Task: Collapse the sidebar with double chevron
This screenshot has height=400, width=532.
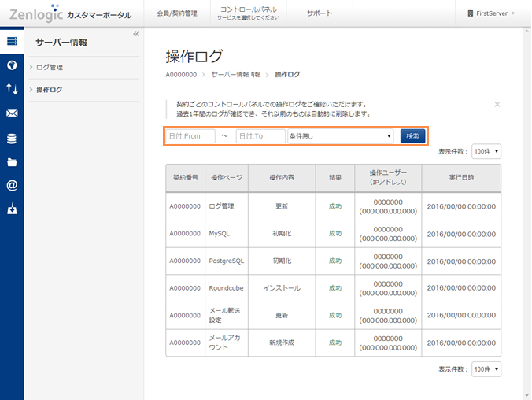Action: [135, 34]
